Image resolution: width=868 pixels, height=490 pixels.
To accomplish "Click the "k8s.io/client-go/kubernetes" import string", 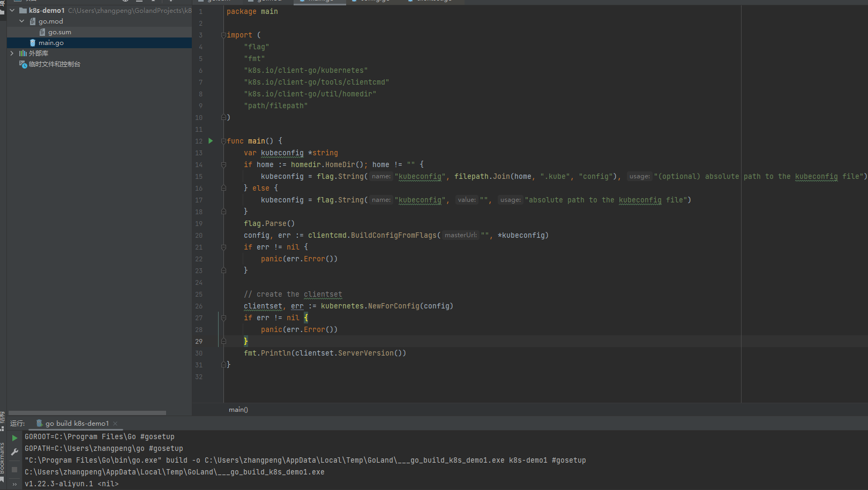I will point(306,70).
